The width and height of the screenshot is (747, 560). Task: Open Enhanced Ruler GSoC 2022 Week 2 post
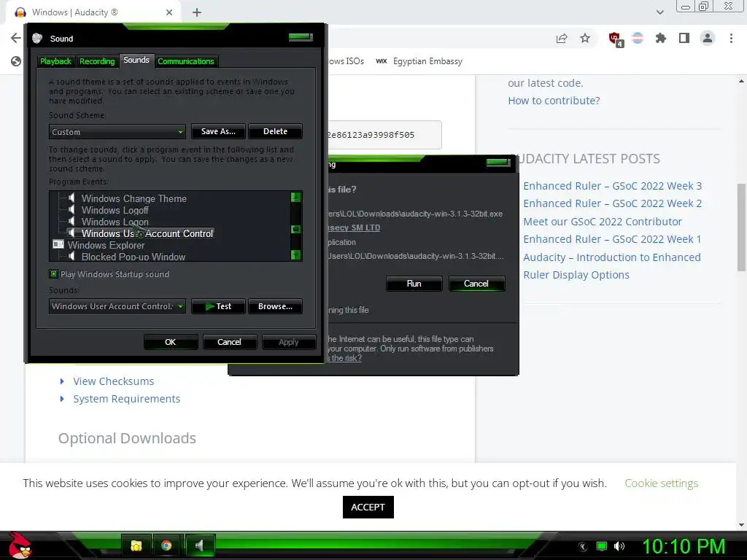pyautogui.click(x=612, y=203)
